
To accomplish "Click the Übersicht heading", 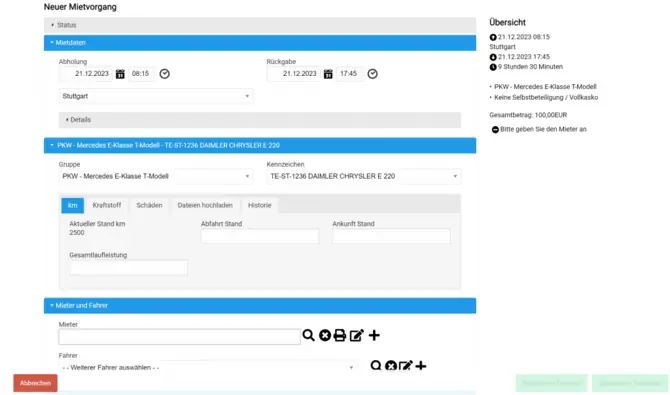I will [x=507, y=23].
